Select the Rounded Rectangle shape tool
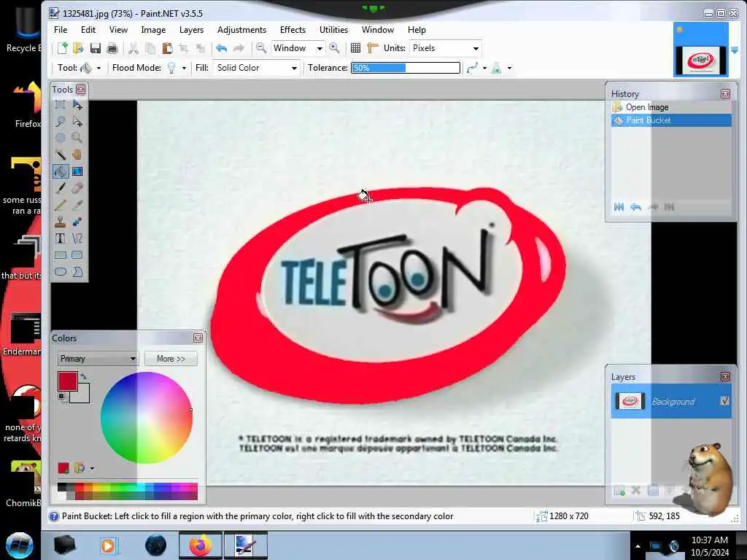 click(77, 255)
